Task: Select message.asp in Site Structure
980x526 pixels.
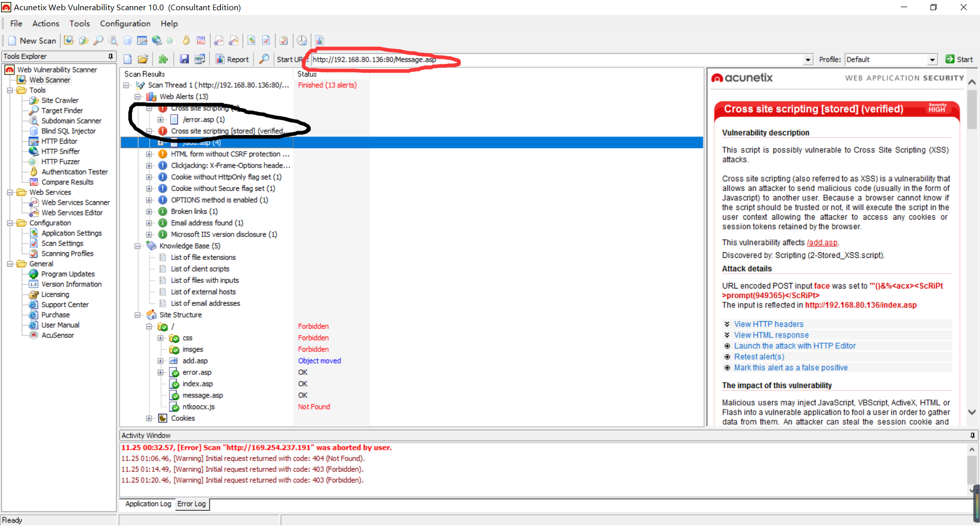Action: 203,395
